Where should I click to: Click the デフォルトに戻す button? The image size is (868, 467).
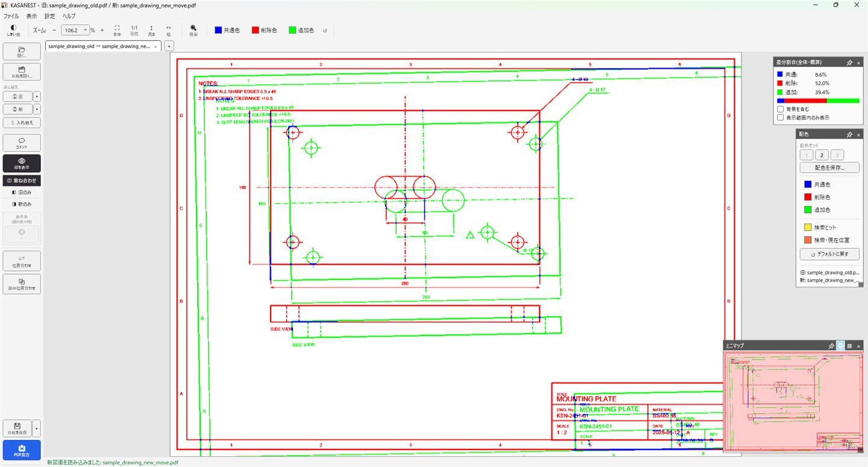click(x=829, y=254)
